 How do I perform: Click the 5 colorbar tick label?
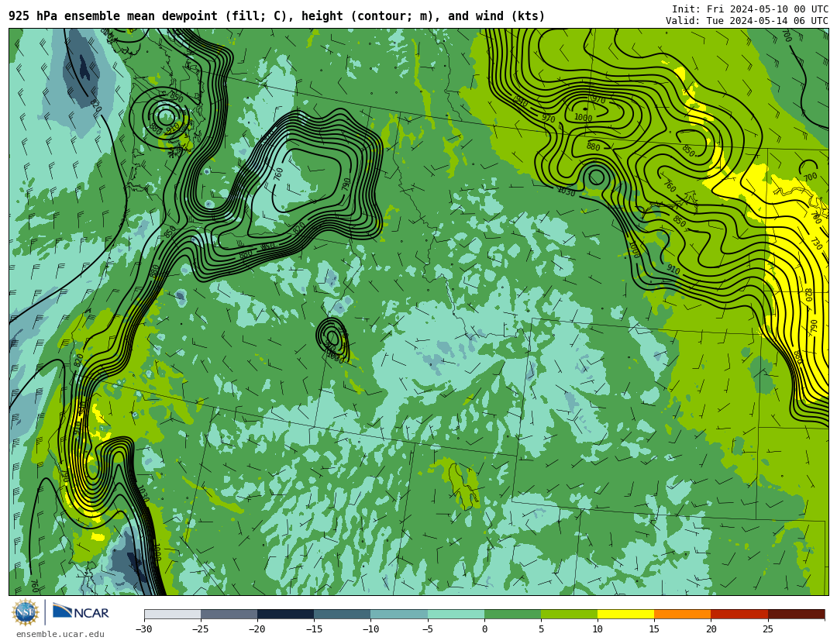(541, 629)
